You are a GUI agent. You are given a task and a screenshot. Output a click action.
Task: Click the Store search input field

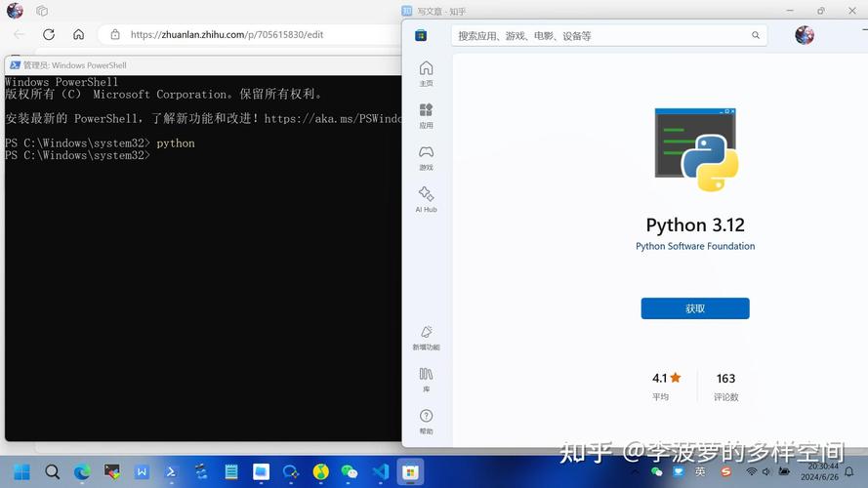(609, 35)
